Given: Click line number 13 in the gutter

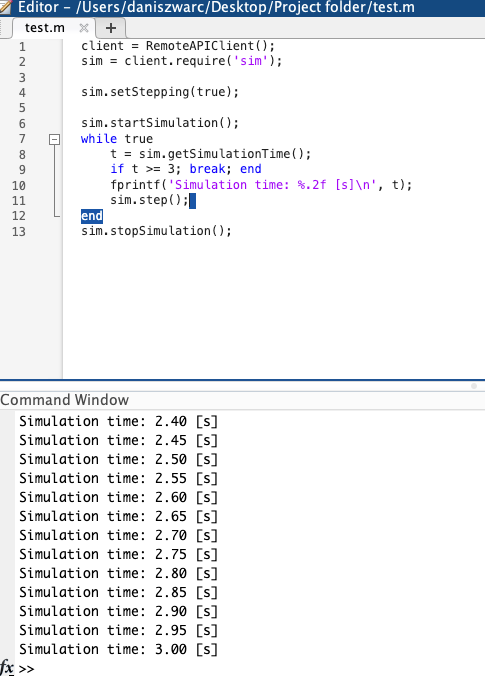Looking at the screenshot, I should (19, 232).
